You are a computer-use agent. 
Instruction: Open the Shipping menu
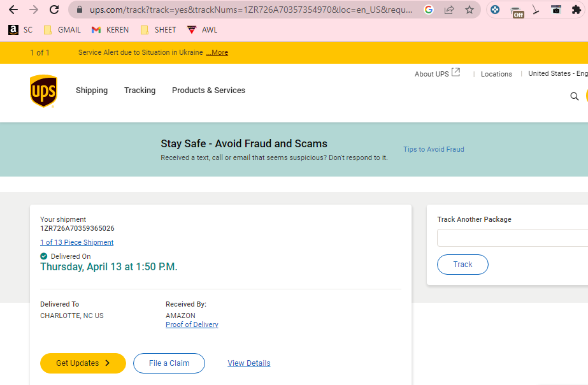[92, 91]
